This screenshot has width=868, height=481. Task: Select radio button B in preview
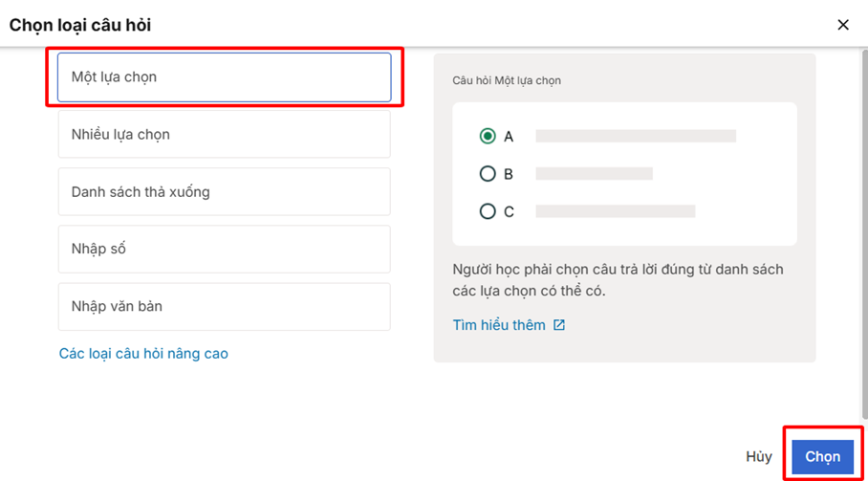click(x=488, y=174)
